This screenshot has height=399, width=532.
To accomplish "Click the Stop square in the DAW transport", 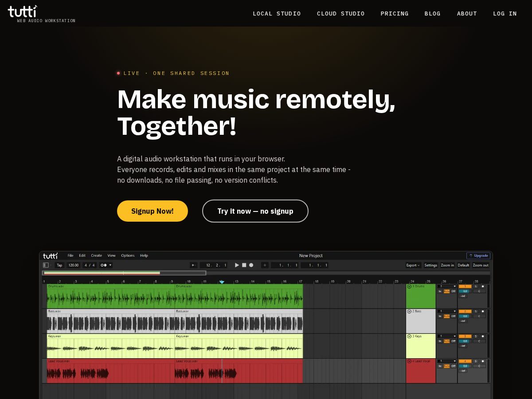I will [244, 265].
